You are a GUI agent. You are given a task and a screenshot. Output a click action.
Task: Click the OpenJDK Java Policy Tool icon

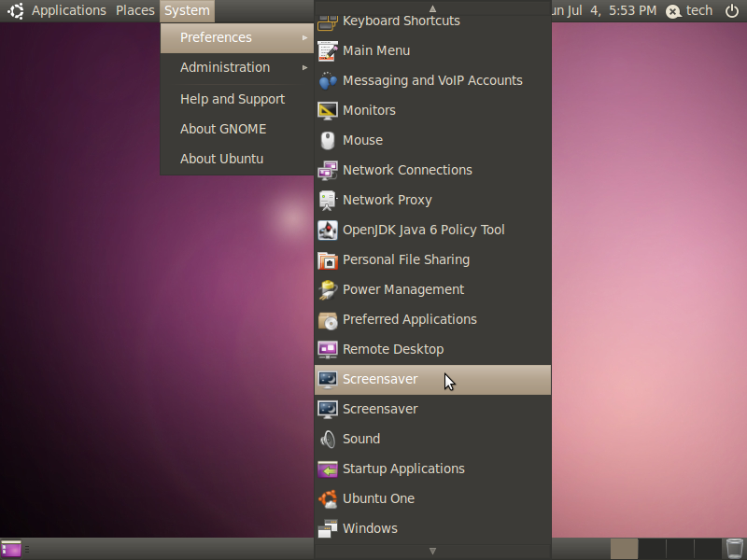click(328, 230)
